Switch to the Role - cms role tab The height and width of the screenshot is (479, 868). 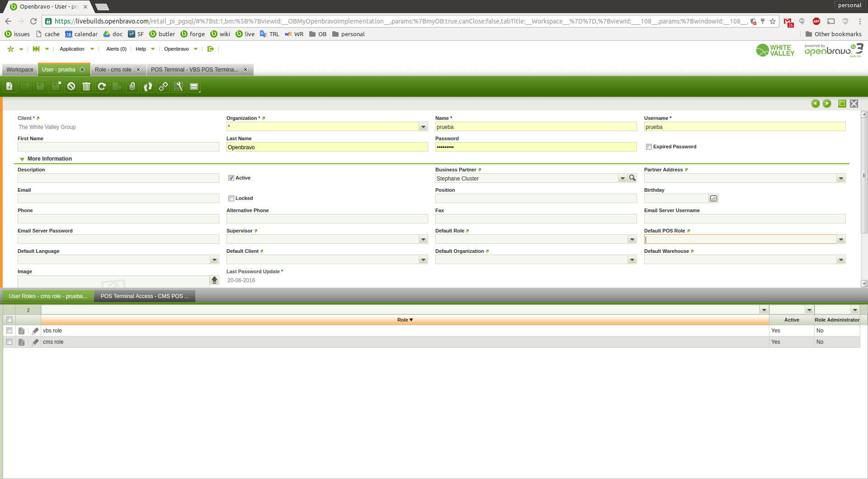click(x=113, y=70)
